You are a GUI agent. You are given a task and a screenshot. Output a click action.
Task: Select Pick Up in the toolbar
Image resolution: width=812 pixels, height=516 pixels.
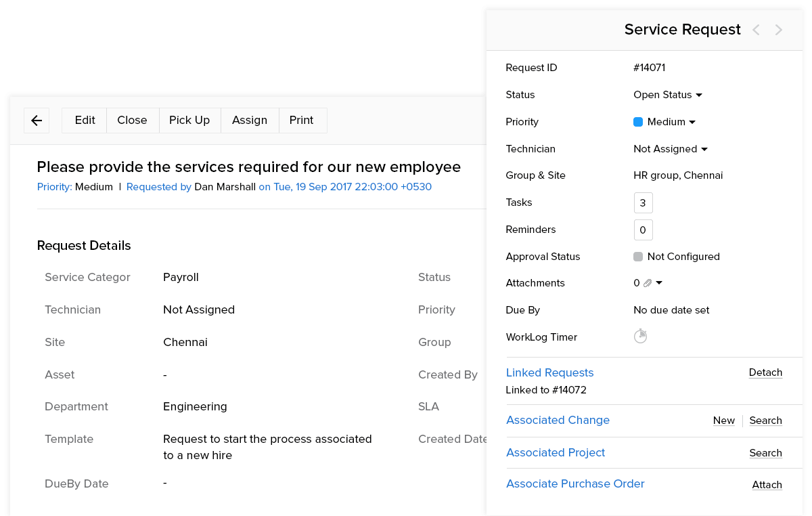coord(189,120)
